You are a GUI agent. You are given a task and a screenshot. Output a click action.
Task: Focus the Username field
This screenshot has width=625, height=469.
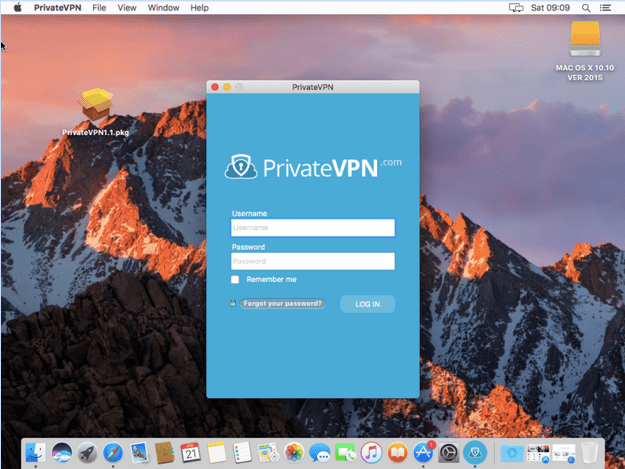[313, 228]
